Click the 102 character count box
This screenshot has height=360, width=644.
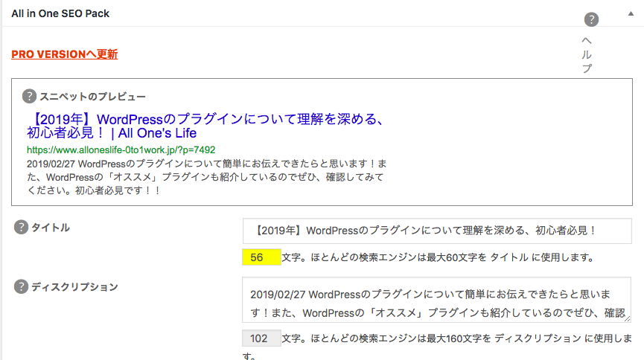261,338
